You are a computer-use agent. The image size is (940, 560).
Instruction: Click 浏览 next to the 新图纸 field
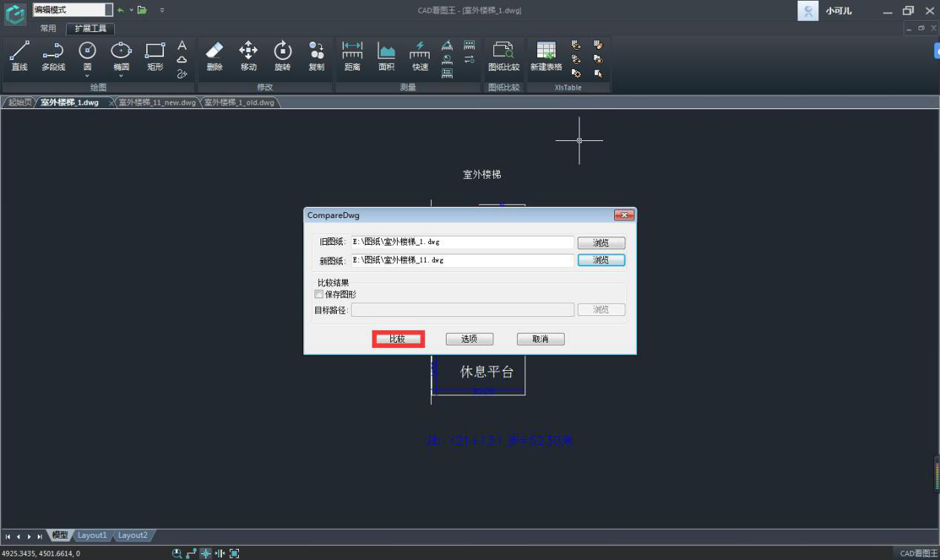[601, 260]
